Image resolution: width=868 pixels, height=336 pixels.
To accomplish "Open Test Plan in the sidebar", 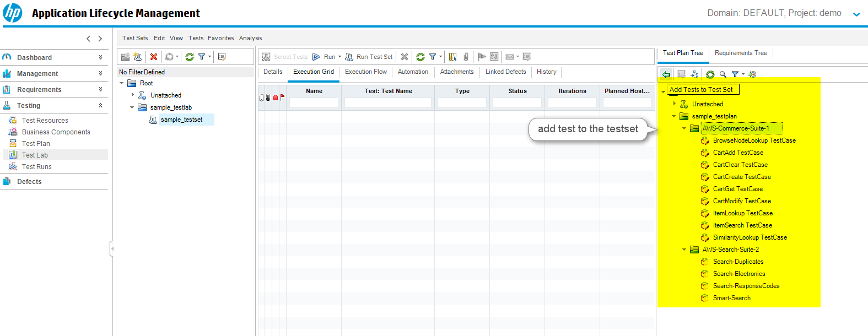I will pos(36,144).
